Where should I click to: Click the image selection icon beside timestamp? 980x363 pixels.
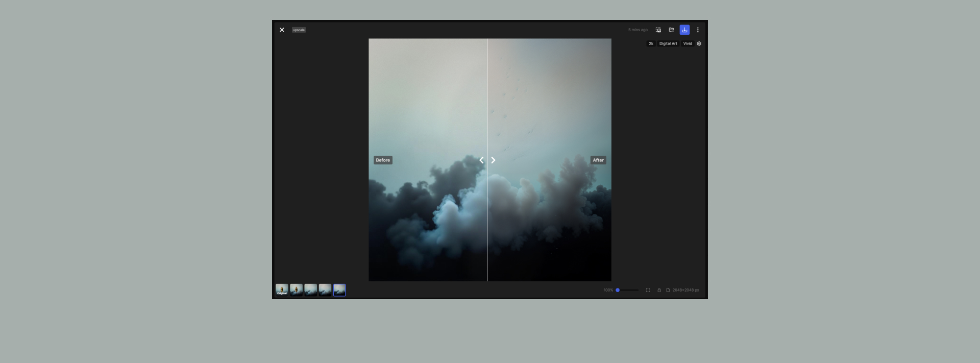click(658, 30)
